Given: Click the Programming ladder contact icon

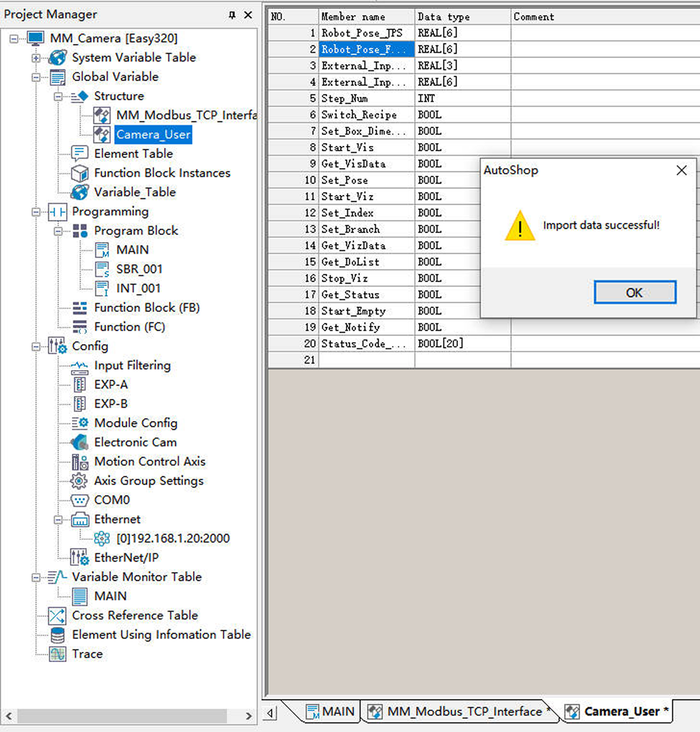Looking at the screenshot, I should click(58, 212).
